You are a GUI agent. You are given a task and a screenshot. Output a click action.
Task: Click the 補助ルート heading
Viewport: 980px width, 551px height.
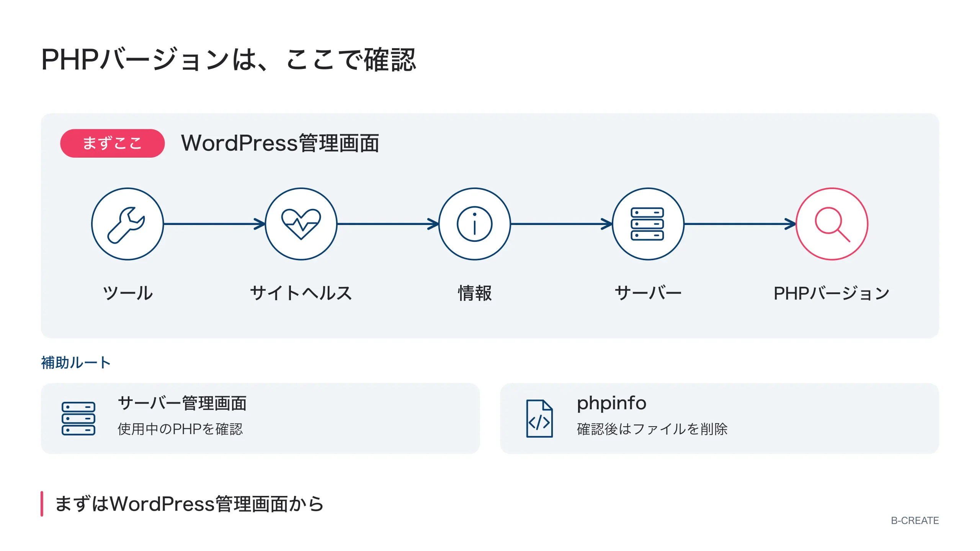(x=76, y=362)
